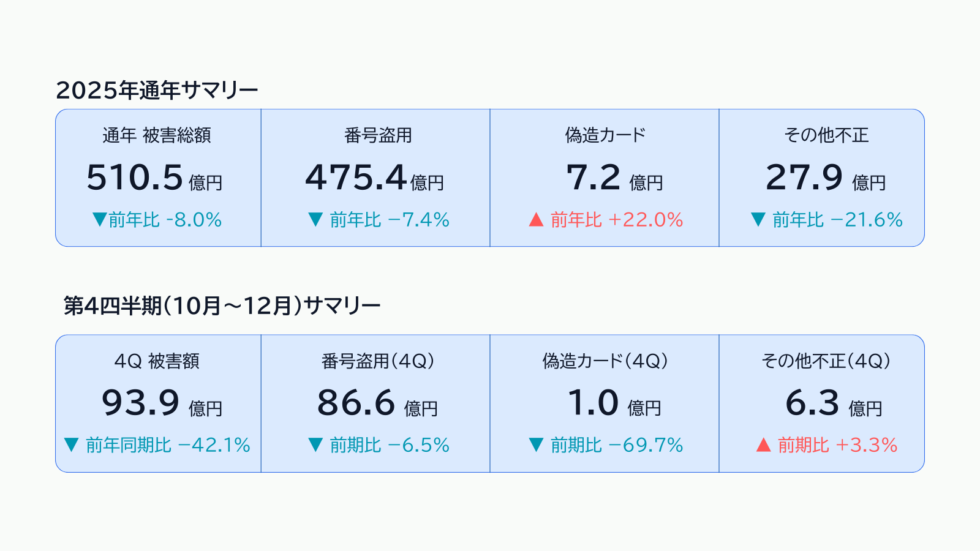The image size is (980, 551).
Task: Click the 偽造カード(4Q) card label
Action: click(x=605, y=361)
